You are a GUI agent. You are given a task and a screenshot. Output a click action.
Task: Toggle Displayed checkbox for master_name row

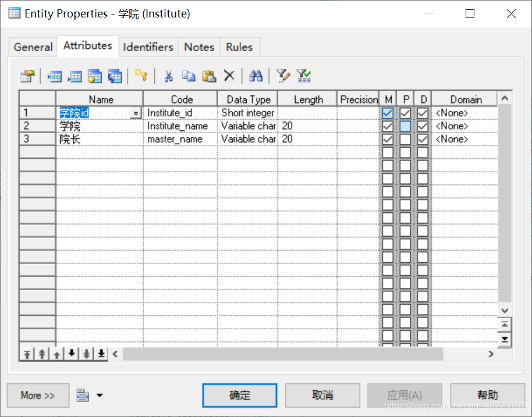[x=423, y=140]
